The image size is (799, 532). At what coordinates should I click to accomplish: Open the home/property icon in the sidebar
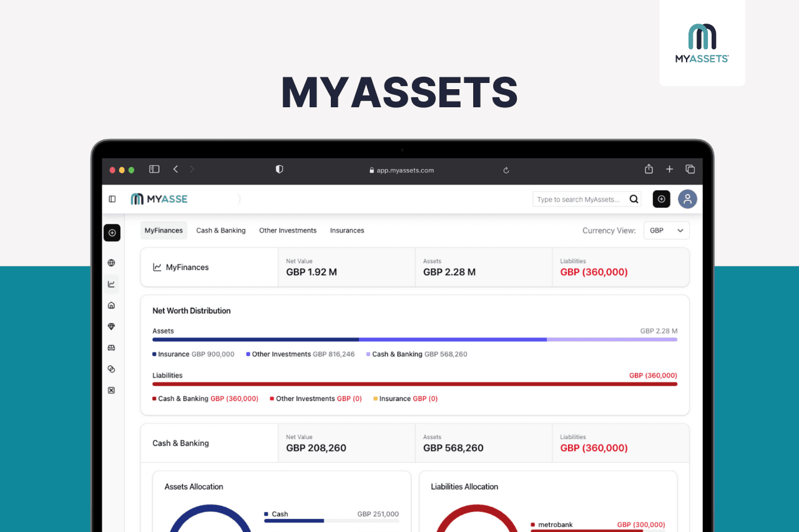[112, 306]
